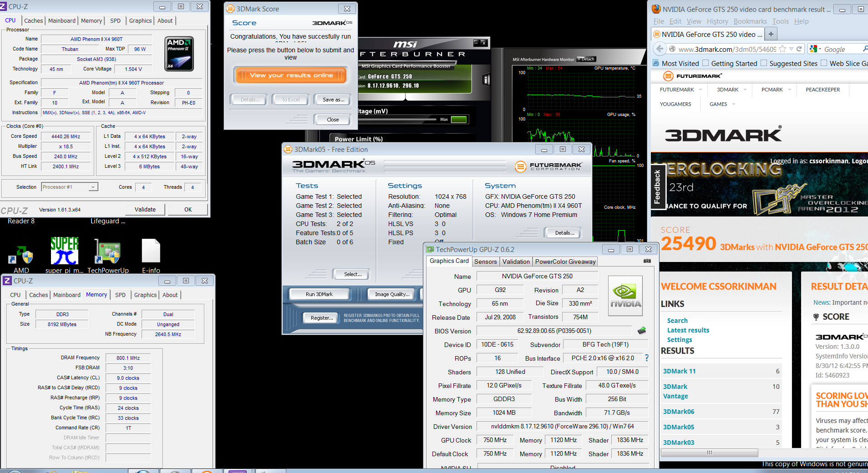Open the PowerColor Giveaway tab in GPU-Z
The height and width of the screenshot is (473, 868).
pos(565,262)
